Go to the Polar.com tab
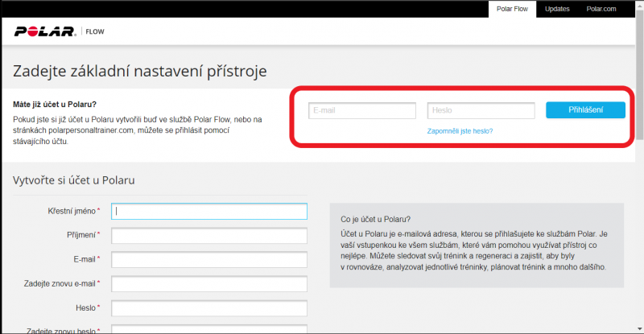644x334 pixels. click(x=601, y=9)
